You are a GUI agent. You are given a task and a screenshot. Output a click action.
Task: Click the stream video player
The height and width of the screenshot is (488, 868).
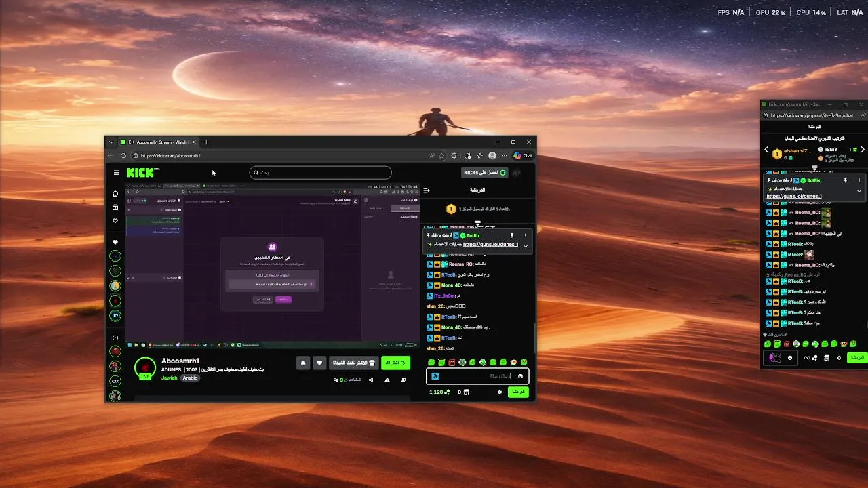pos(273,264)
